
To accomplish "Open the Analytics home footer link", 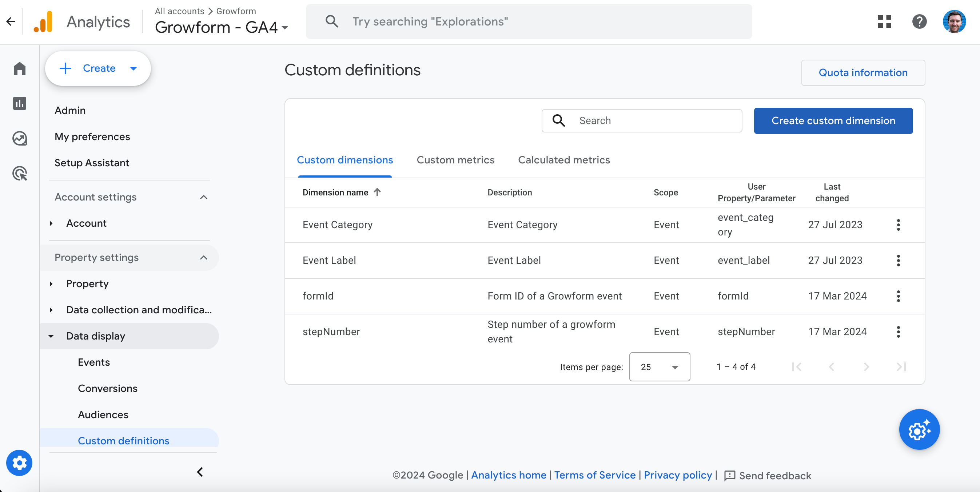I will [x=508, y=475].
